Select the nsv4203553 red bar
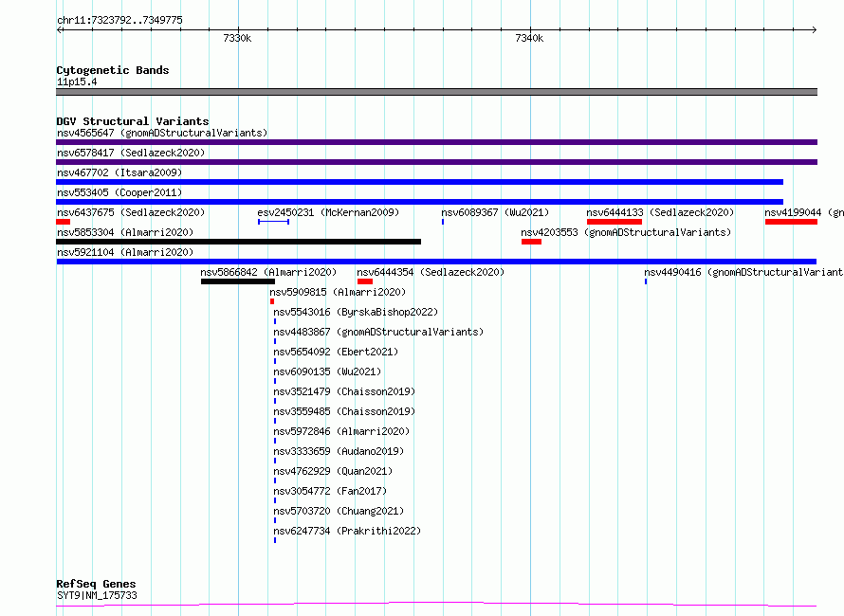 point(531,242)
